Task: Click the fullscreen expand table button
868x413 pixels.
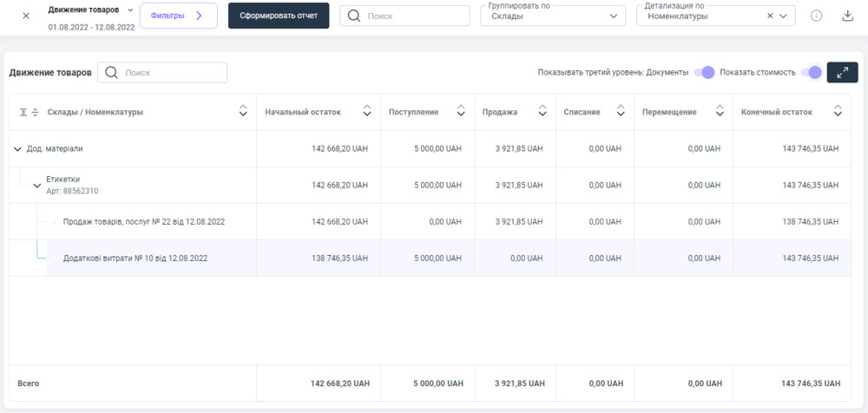Action: pos(842,73)
